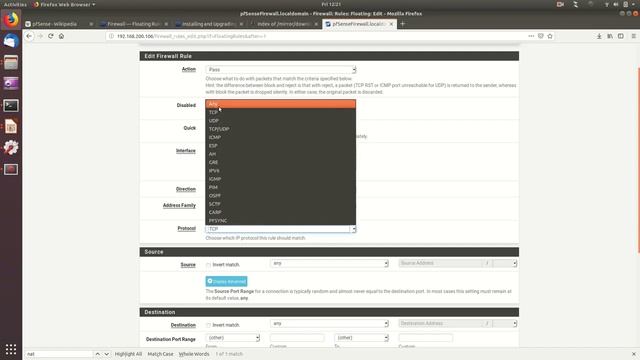Image resolution: width=640 pixels, height=360 pixels.
Task: Open the Destination type dropdown set to any
Action: [329, 324]
